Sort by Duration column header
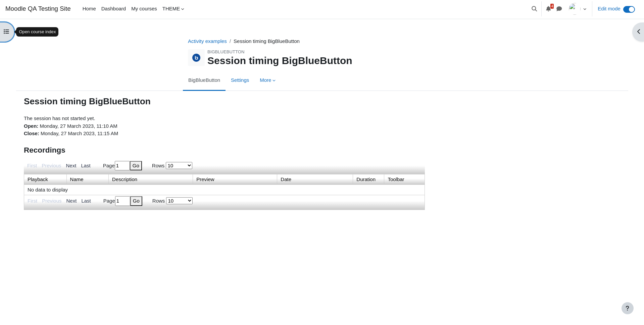Viewport: 644px width, 325px height. 368,179
